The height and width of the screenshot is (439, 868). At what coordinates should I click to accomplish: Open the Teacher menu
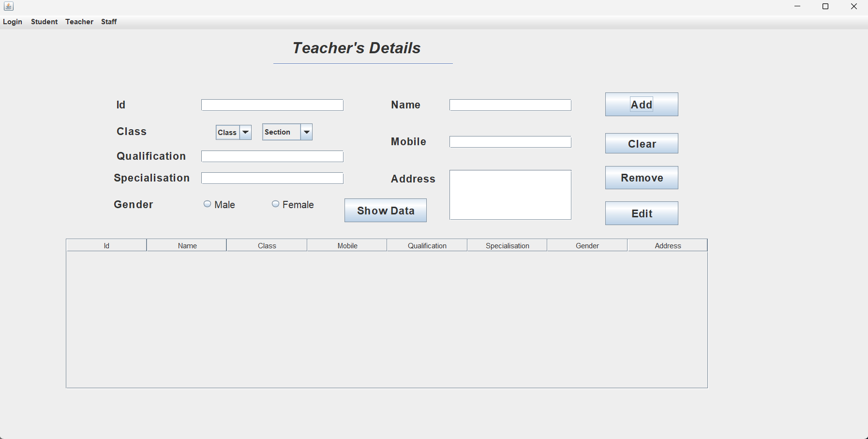79,22
